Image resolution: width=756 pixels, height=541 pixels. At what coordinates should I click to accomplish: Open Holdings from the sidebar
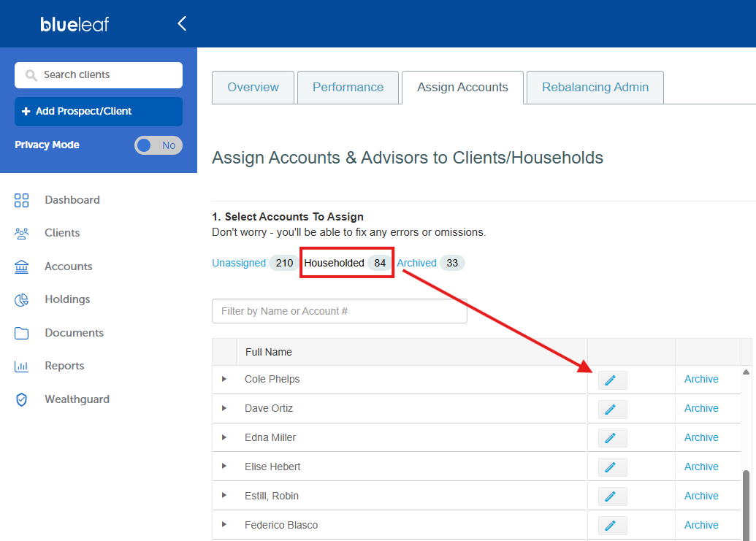click(x=67, y=299)
